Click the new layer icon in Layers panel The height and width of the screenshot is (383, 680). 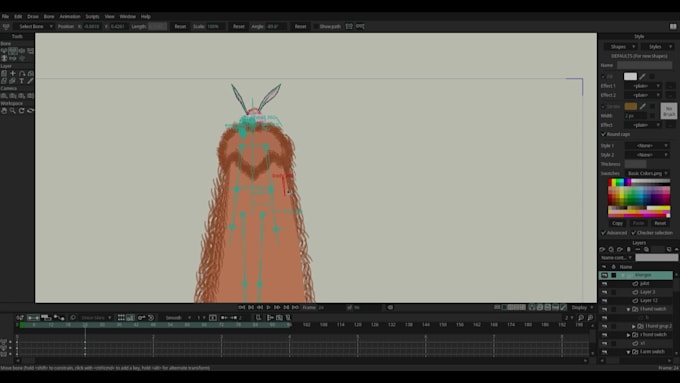point(602,249)
